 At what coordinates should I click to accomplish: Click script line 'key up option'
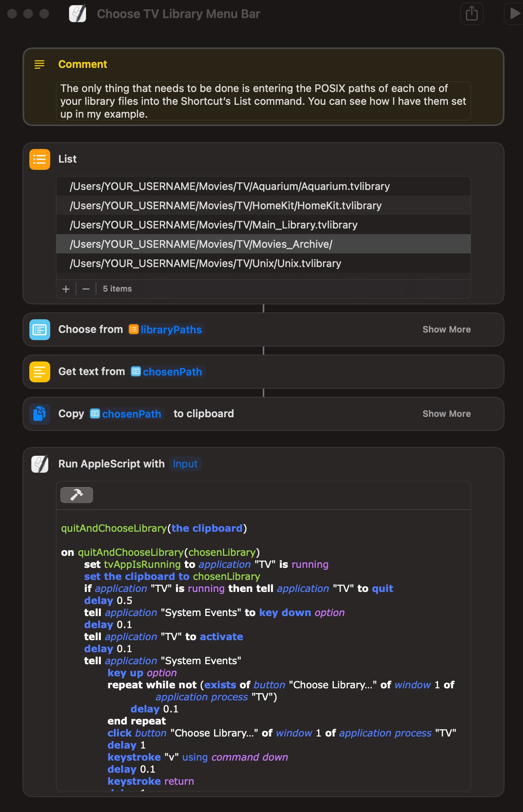(x=142, y=673)
